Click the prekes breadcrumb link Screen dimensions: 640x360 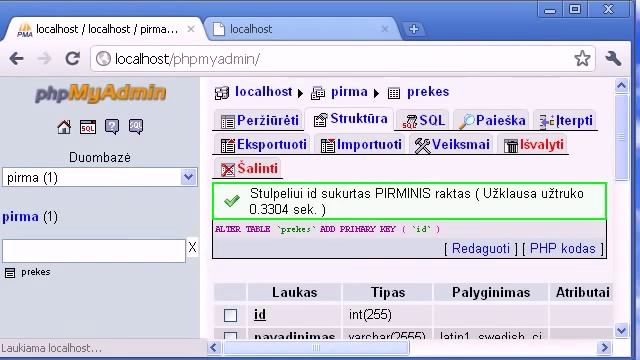pos(428,92)
